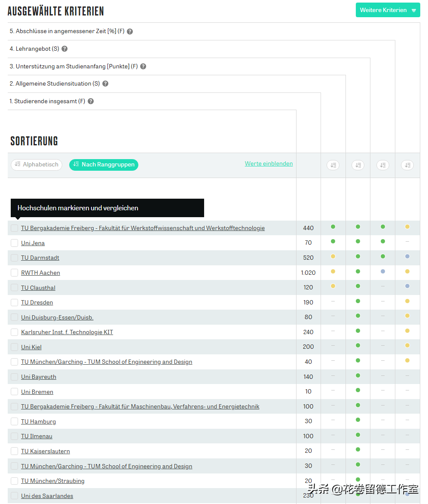Open help for Abschlüsse in angemessener Zeit
The image size is (428, 504).
coord(130,31)
